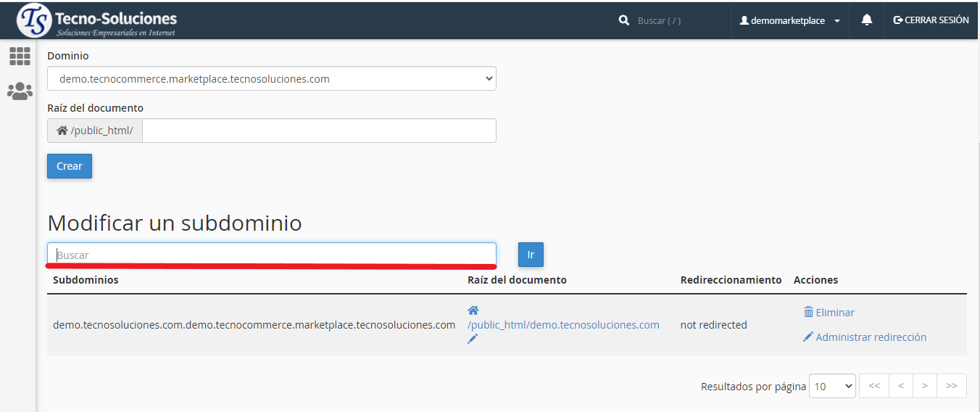Click the home icon in subdomain row
The image size is (980, 412).
[473, 310]
